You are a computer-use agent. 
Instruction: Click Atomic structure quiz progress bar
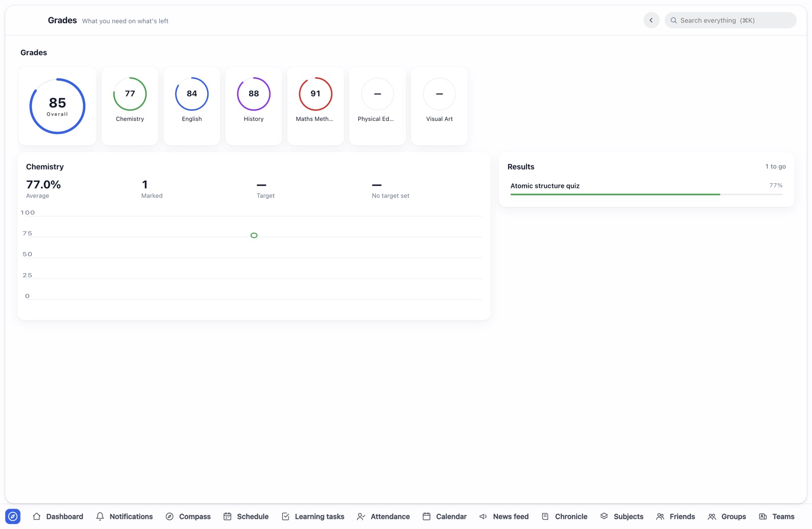pos(647,194)
